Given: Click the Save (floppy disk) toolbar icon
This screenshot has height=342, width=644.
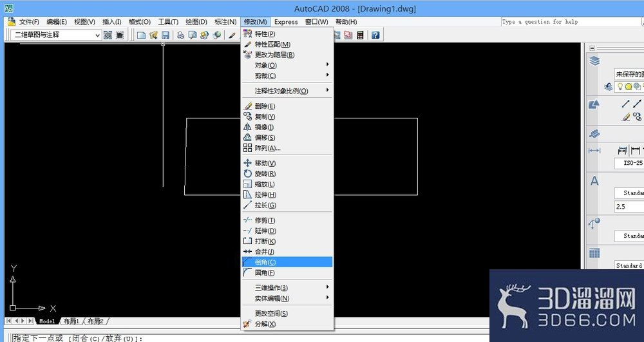Looking at the screenshot, I should (x=166, y=35).
